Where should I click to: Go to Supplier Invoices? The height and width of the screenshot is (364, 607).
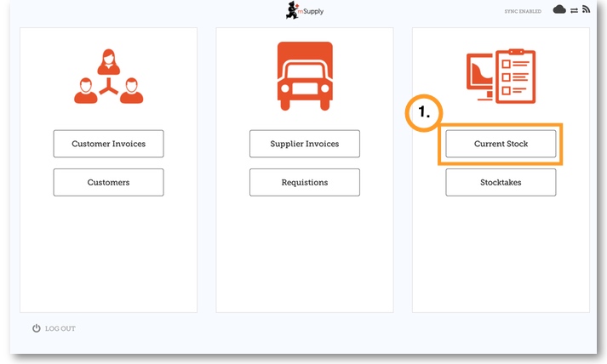click(x=304, y=144)
